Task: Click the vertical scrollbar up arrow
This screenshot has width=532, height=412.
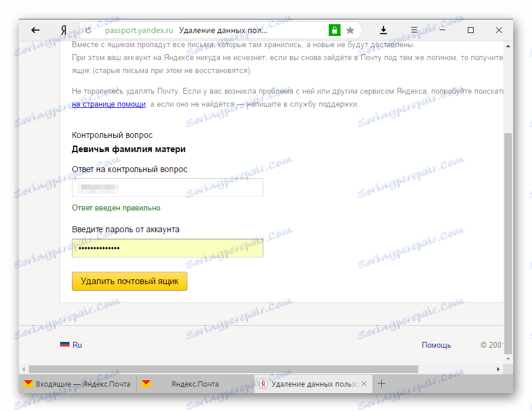Action: pyautogui.click(x=508, y=46)
